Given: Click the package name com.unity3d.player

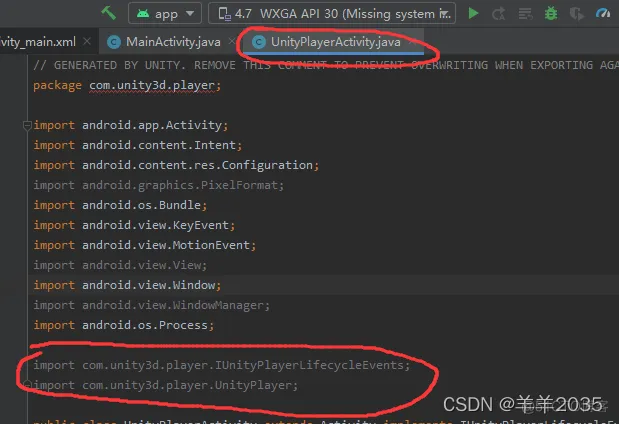Looking at the screenshot, I should [x=152, y=85].
